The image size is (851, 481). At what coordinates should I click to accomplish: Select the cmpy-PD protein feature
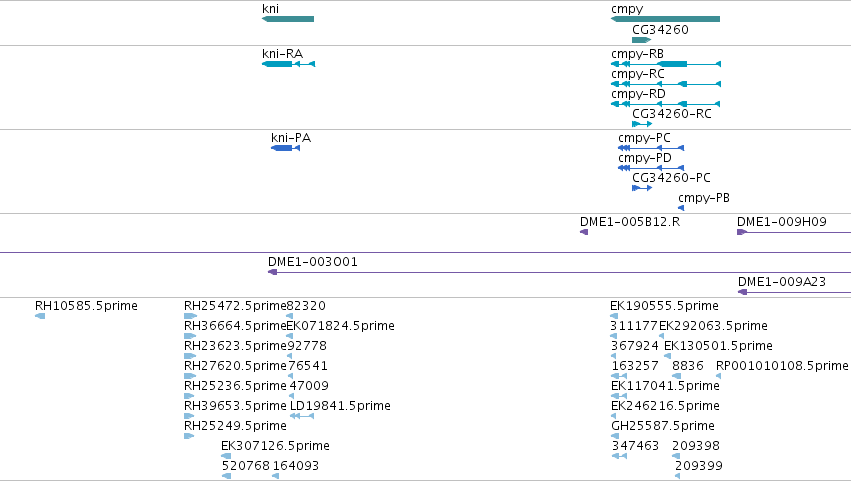click(651, 168)
